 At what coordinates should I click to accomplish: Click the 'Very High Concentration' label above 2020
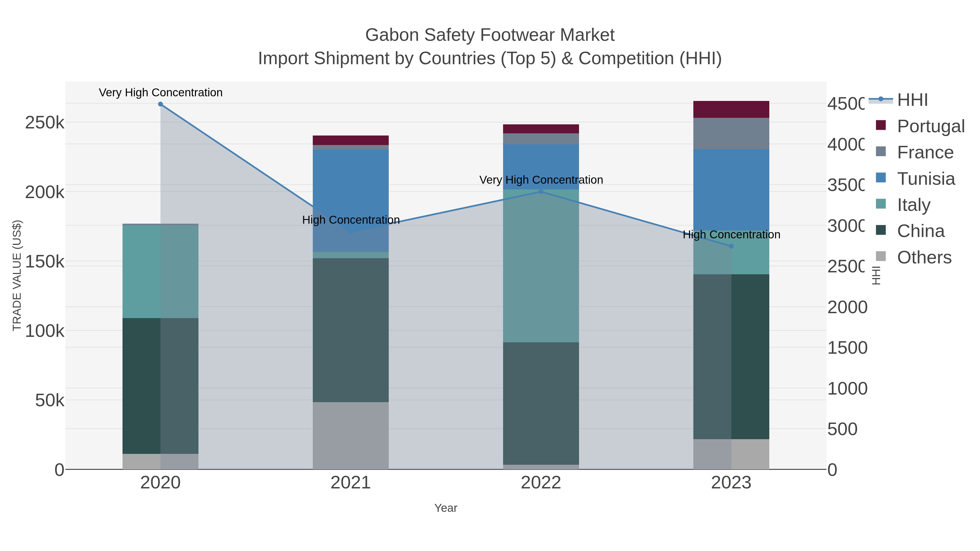pos(161,93)
